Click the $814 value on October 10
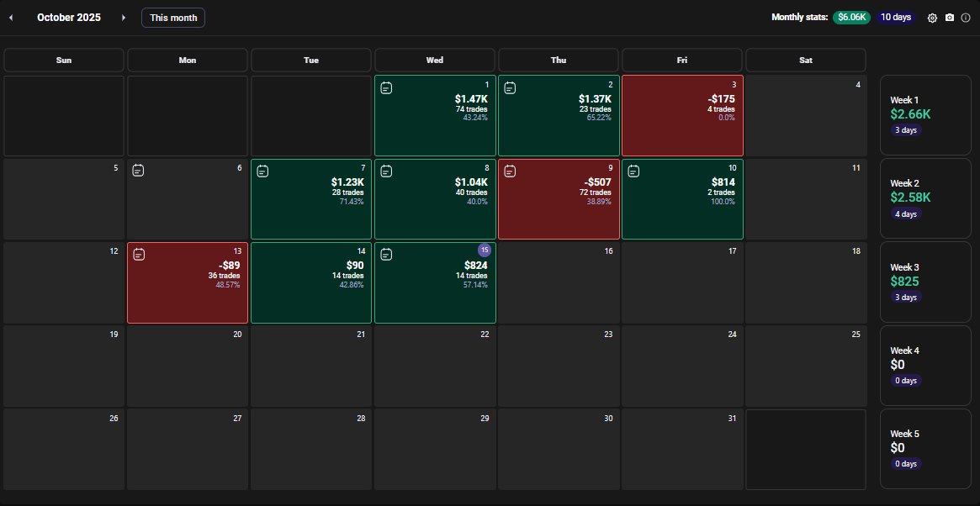Image resolution: width=980 pixels, height=506 pixels. (723, 182)
